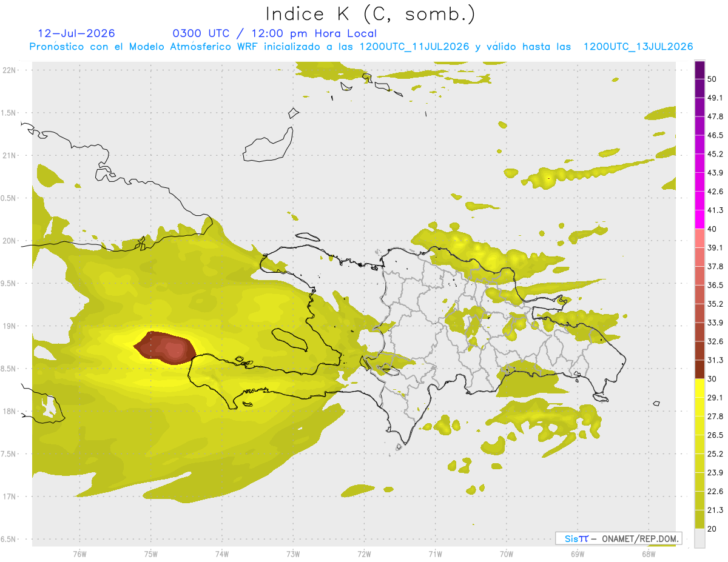The height and width of the screenshot is (562, 728).
Task: Select the date text "12-Jul-2026"
Action: point(76,33)
